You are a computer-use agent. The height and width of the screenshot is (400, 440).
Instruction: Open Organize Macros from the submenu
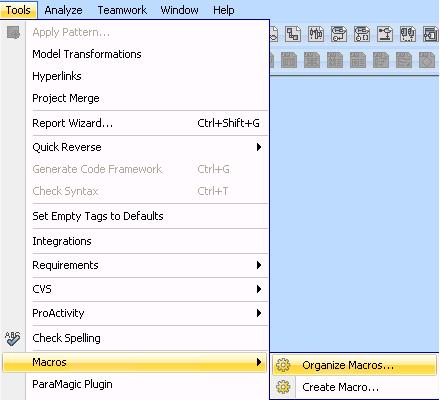354,365
